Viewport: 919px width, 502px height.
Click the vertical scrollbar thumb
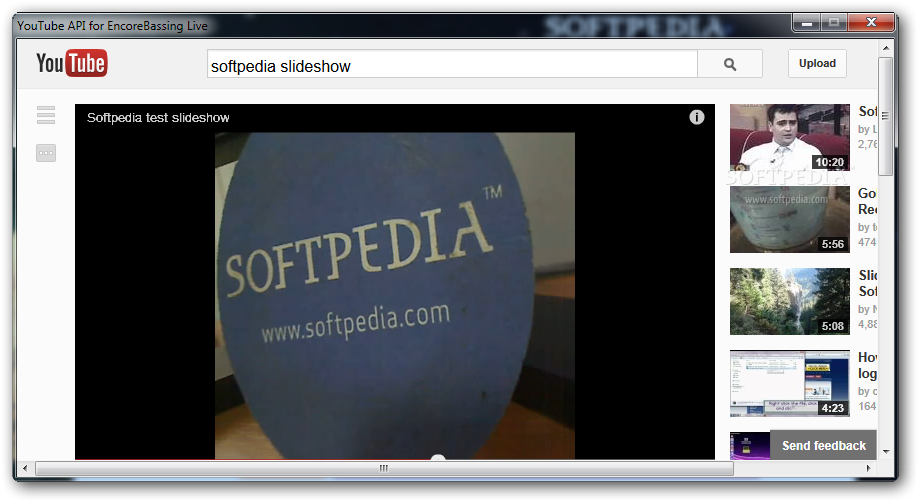(886, 115)
